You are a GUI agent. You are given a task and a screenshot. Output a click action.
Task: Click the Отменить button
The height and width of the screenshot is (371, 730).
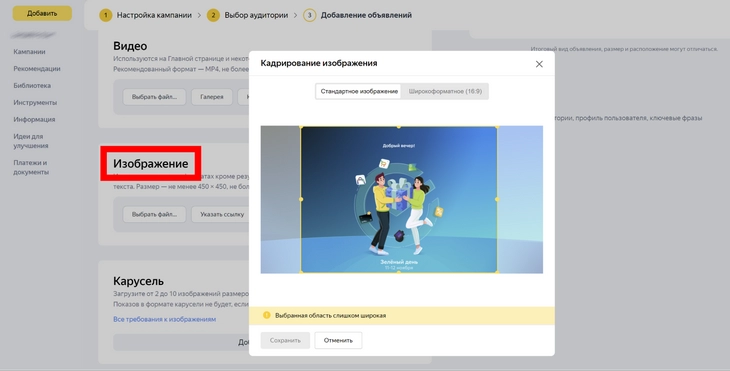point(338,340)
